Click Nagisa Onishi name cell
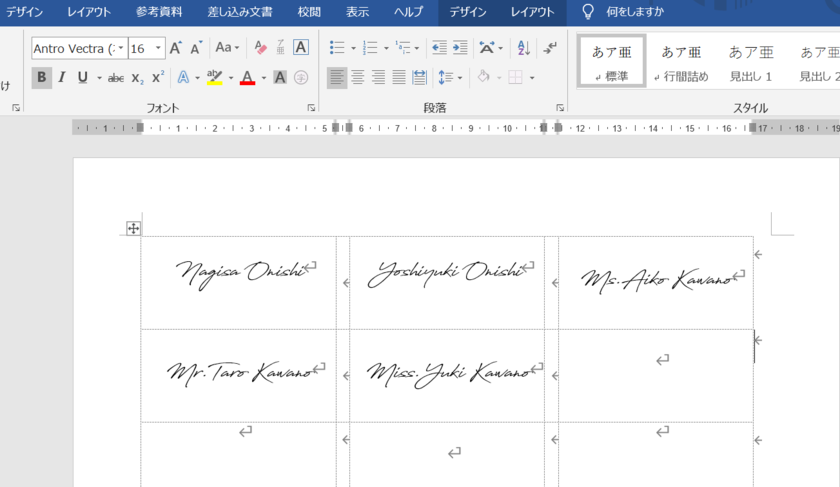 (239, 283)
